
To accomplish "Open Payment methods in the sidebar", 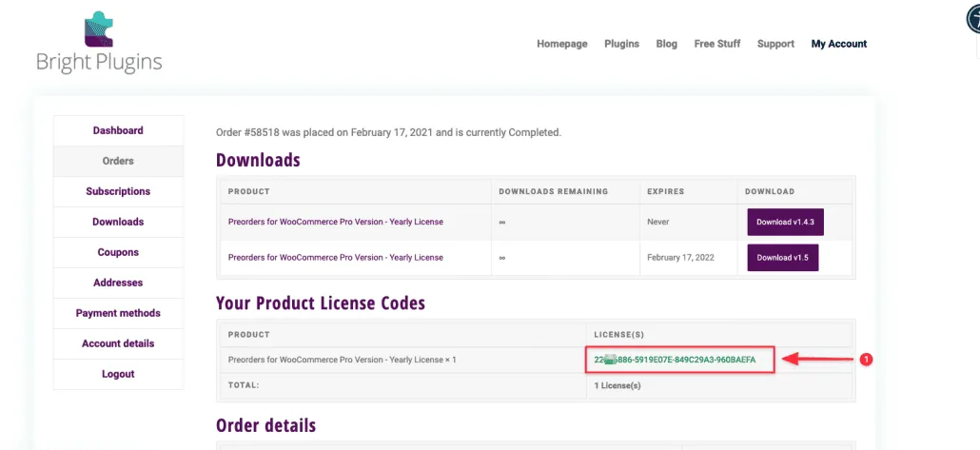I will coord(118,313).
